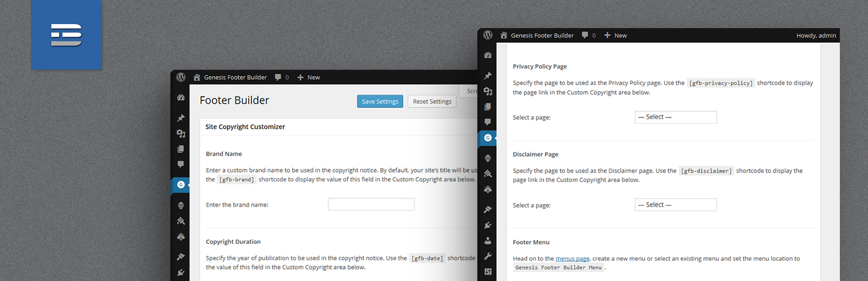Open Comments icon in the Privacy Policy window's sidebar
The height and width of the screenshot is (281, 868).
pos(487,122)
